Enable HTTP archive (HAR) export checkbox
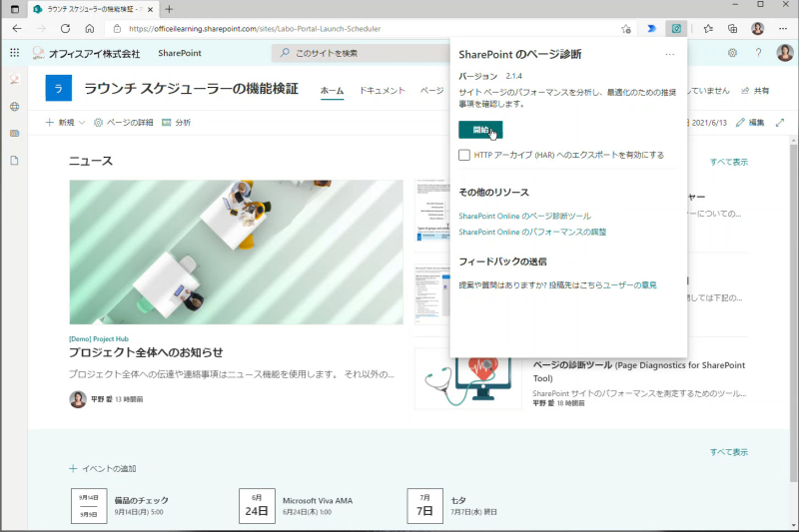This screenshot has width=799, height=532. click(464, 155)
